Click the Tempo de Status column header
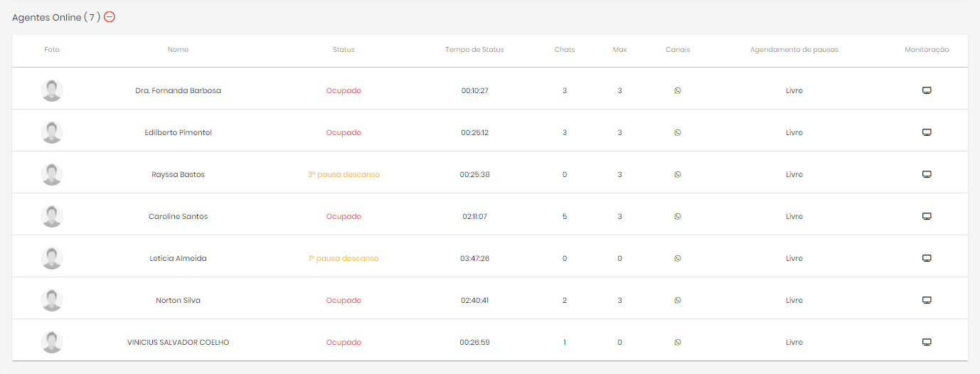This screenshot has width=980, height=374. pyautogui.click(x=474, y=50)
